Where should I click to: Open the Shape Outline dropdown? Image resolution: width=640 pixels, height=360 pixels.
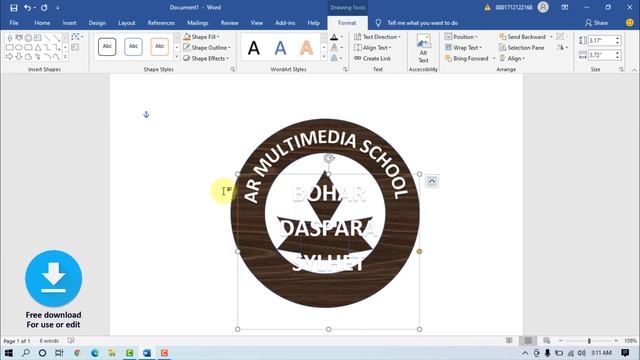[x=207, y=47]
